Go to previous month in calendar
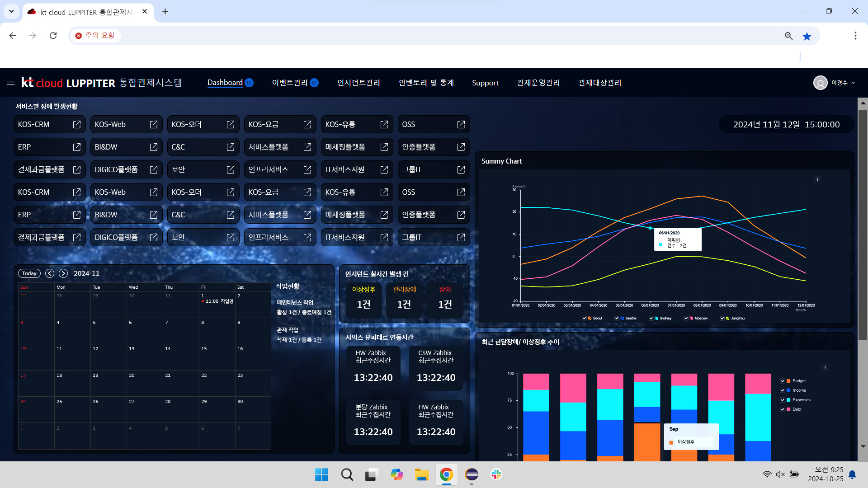 coord(50,273)
